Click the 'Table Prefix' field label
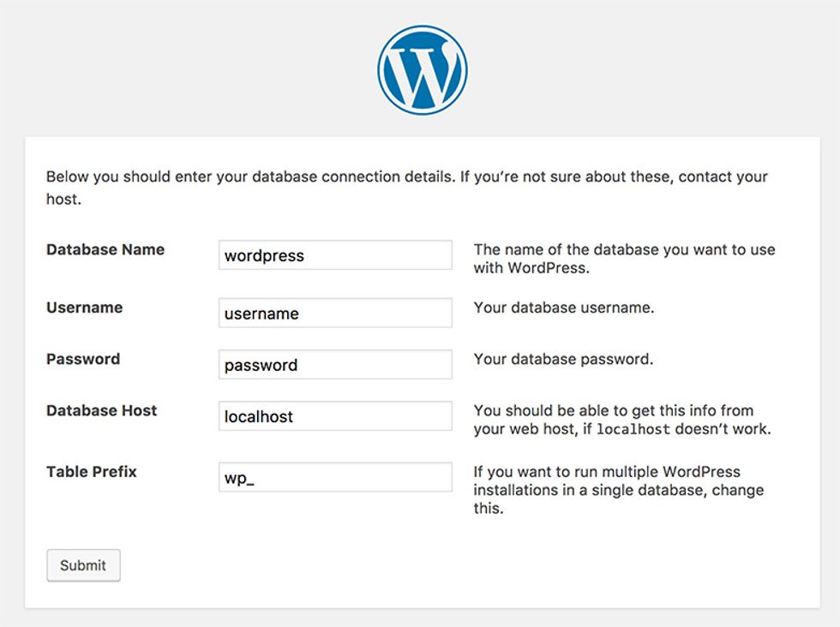 point(92,472)
